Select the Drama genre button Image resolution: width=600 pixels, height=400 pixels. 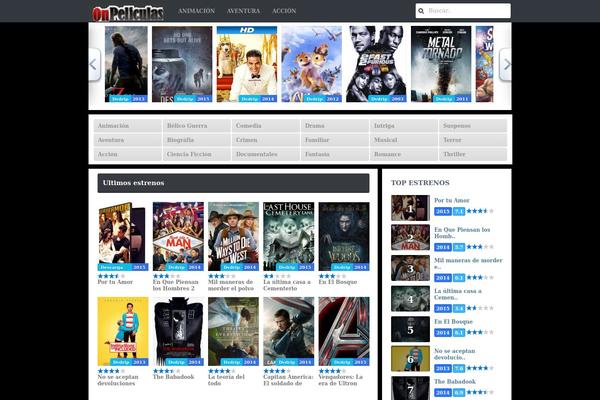335,126
